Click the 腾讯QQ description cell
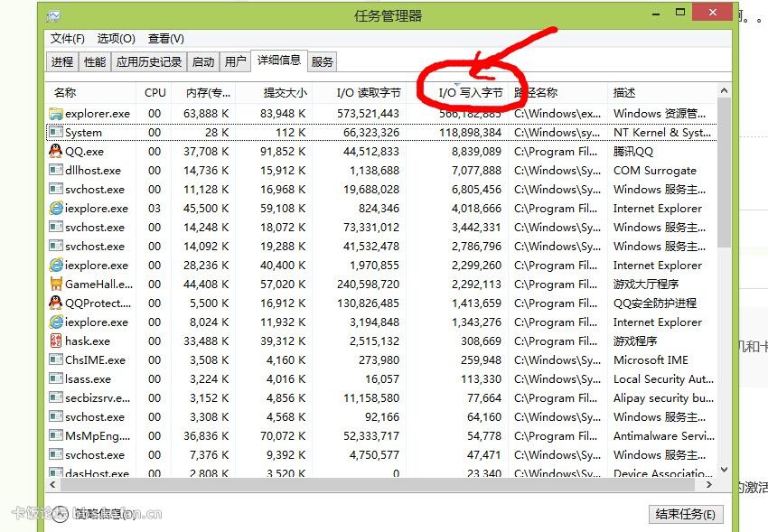The width and height of the screenshot is (768, 532). [633, 152]
